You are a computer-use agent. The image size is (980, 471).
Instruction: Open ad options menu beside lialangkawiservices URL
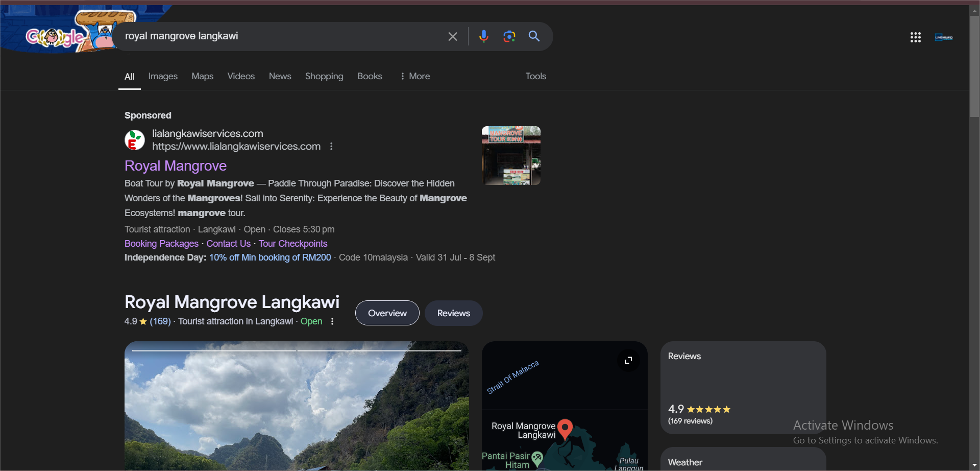point(331,147)
